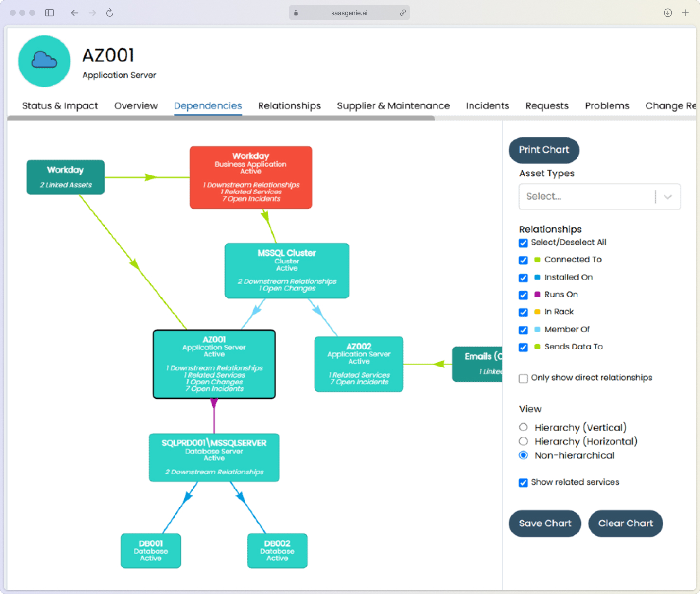Viewport: 700px width, 594px height.
Task: Toggle the browser sidebar panel icon
Action: coord(49,13)
